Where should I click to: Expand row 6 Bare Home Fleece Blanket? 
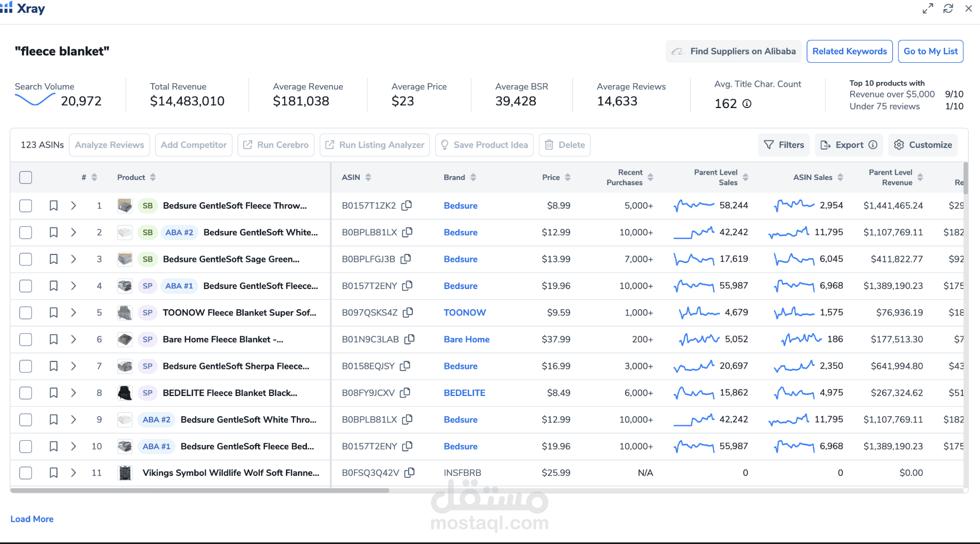[73, 339]
